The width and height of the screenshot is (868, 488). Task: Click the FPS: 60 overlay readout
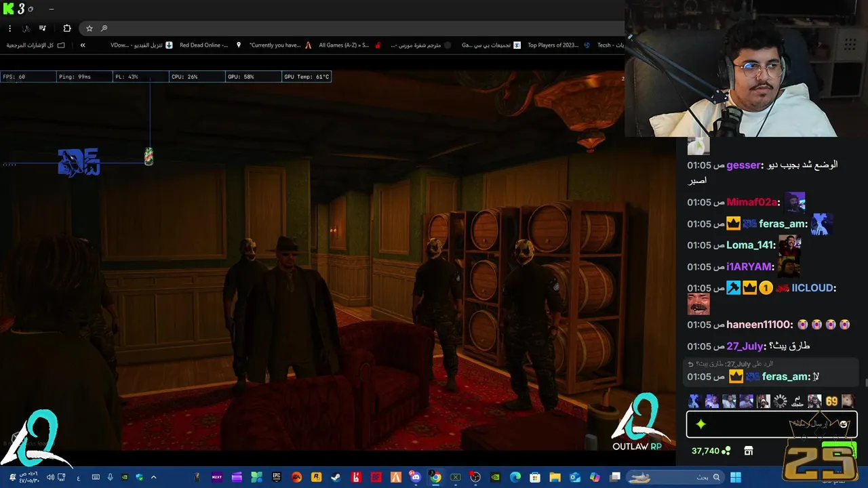tap(28, 77)
